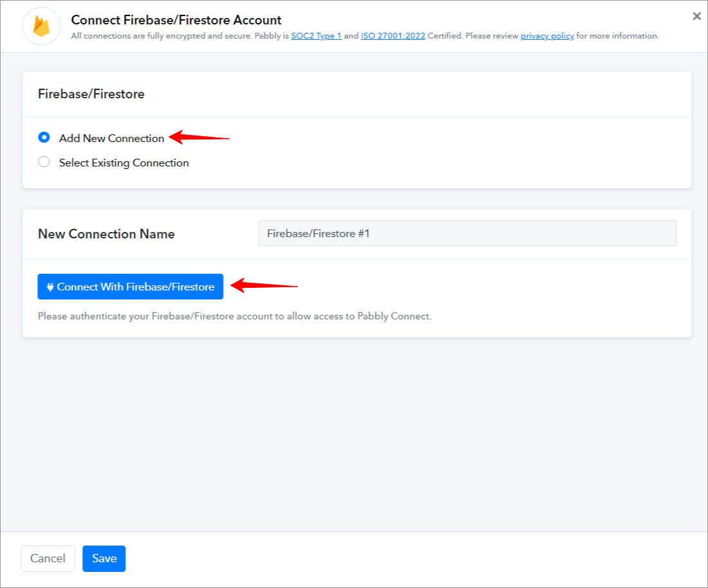This screenshot has height=588, width=708.
Task: Select the Add New Connection radio button
Action: pos(44,137)
